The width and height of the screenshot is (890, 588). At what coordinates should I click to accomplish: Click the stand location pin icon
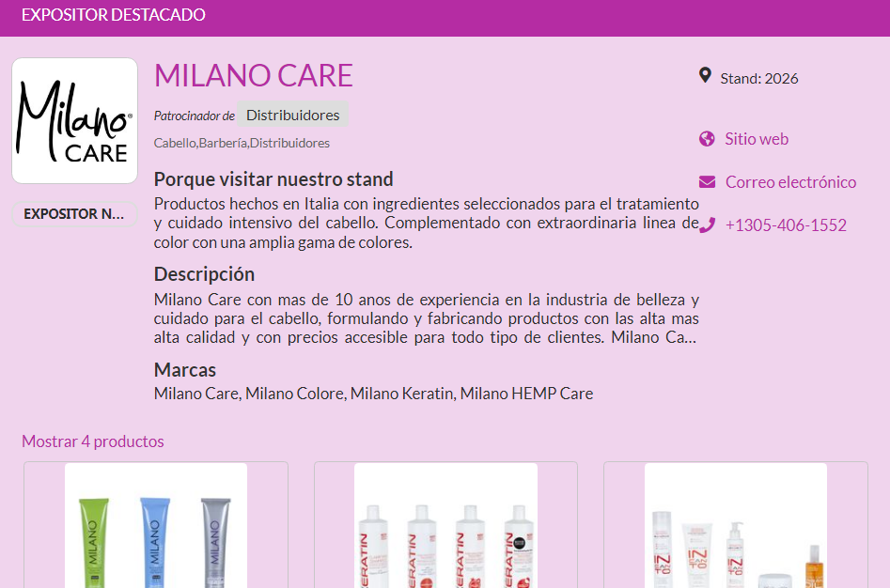705,75
